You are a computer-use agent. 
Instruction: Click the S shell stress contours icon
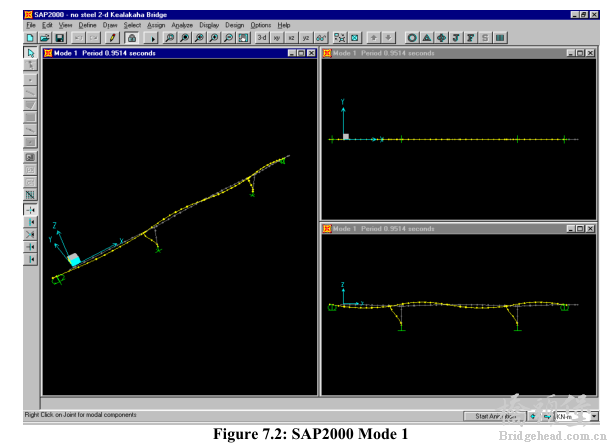click(x=485, y=38)
